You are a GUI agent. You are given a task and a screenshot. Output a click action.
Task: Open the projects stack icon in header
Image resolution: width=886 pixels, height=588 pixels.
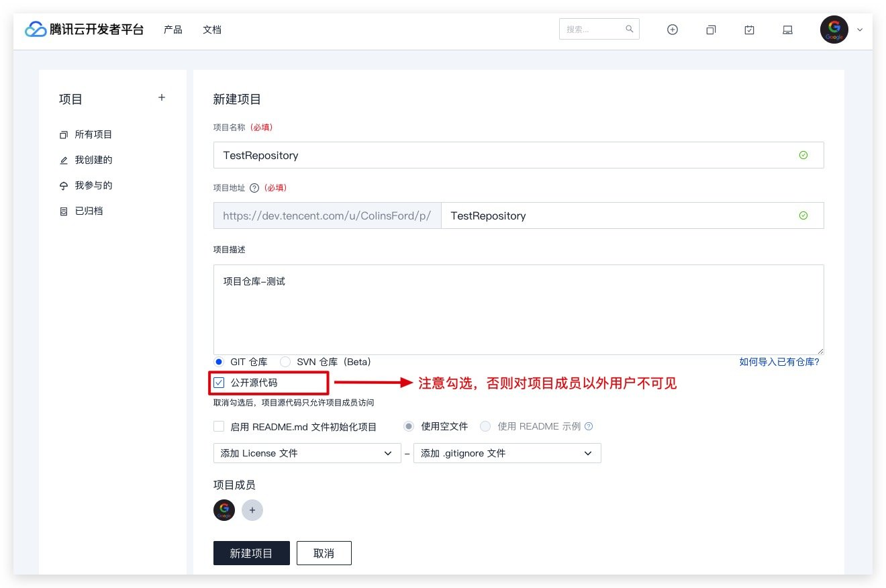point(711,30)
